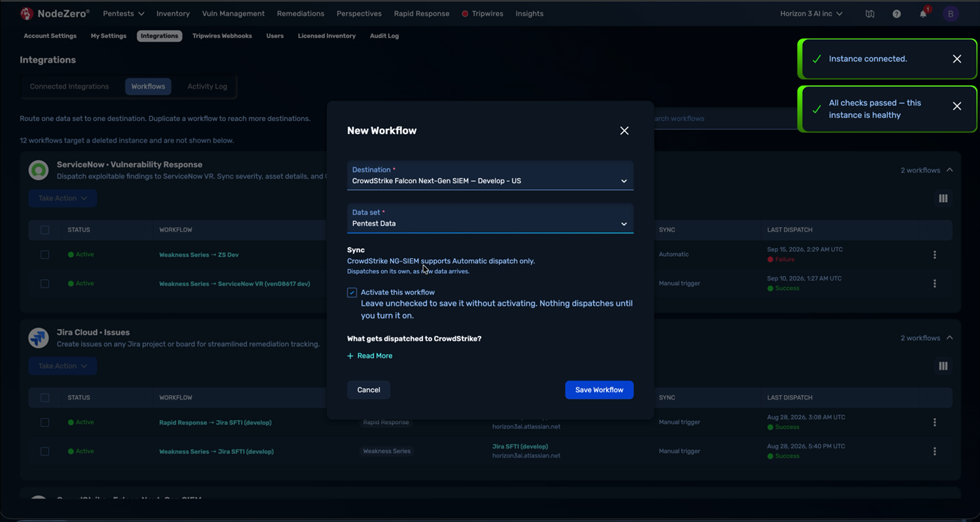
Task: Open Weakness Series → ServiceNow VR workflow link
Action: pos(235,283)
